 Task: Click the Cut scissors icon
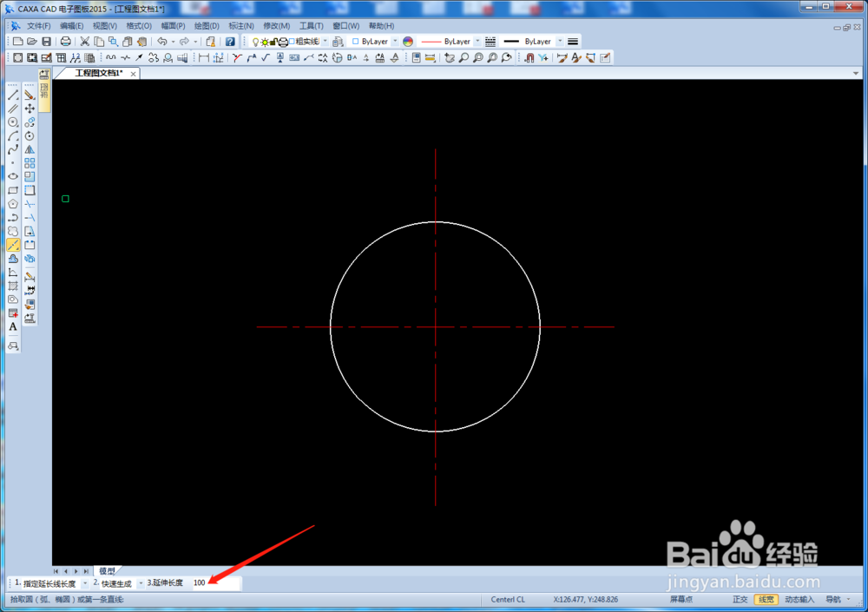(x=84, y=42)
